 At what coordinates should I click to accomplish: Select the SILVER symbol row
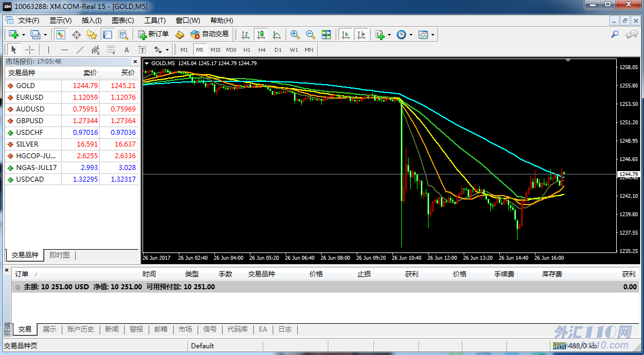pyautogui.click(x=72, y=144)
